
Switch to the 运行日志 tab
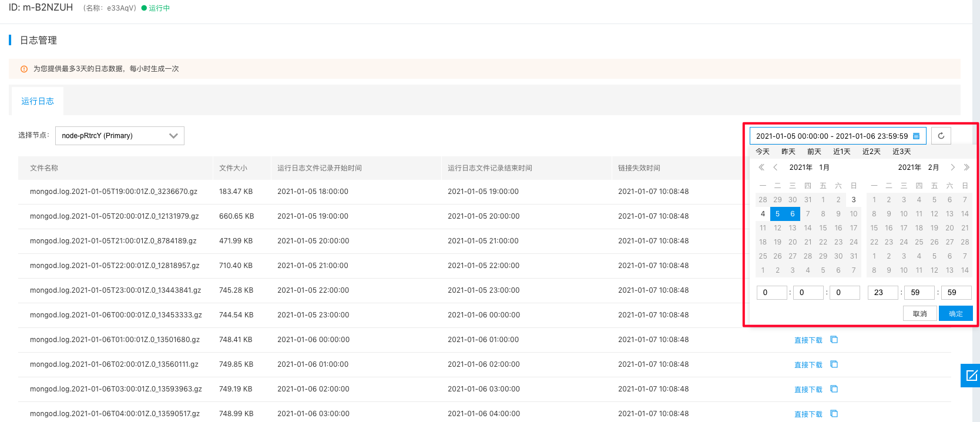(38, 101)
